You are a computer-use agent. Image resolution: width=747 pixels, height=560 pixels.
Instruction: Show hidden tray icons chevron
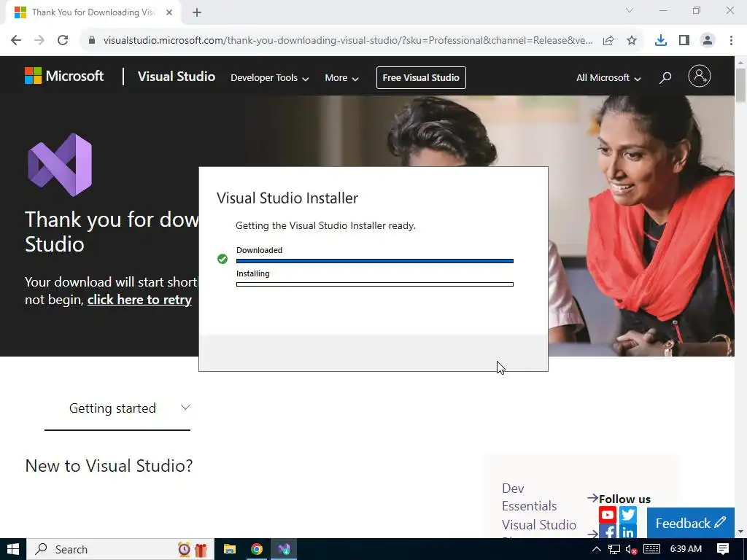coord(597,550)
